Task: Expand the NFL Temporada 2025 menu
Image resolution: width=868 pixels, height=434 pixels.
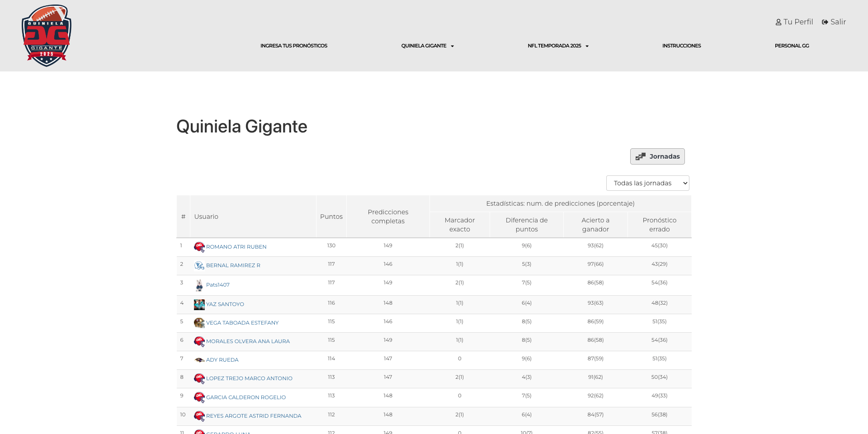Action: [558, 46]
